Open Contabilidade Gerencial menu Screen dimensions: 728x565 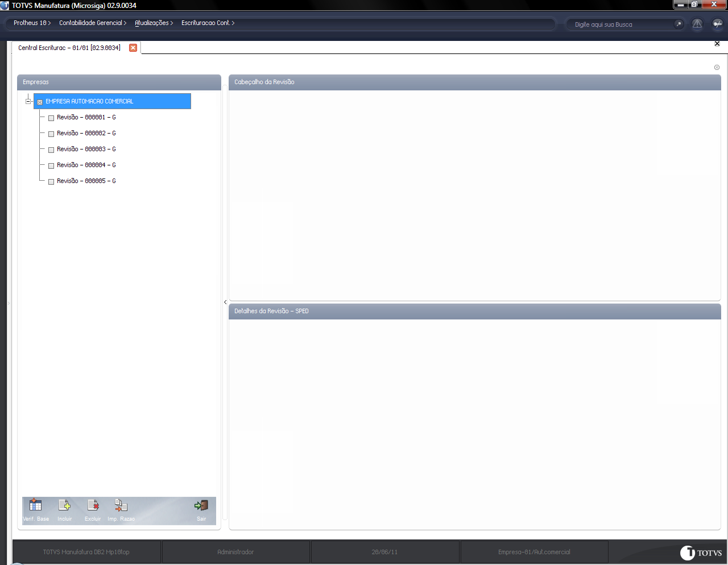click(93, 23)
